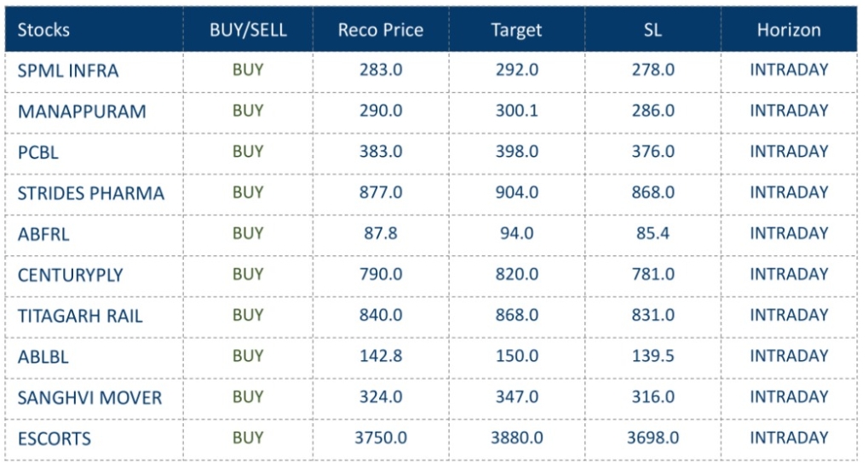The height and width of the screenshot is (464, 868).
Task: Click the 3880.0 target value for ESCORTS
Action: [517, 438]
